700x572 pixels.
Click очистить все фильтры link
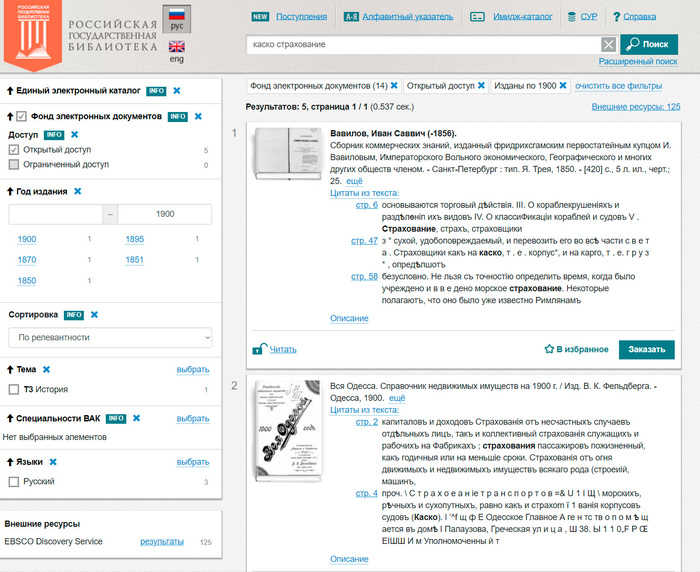[618, 86]
